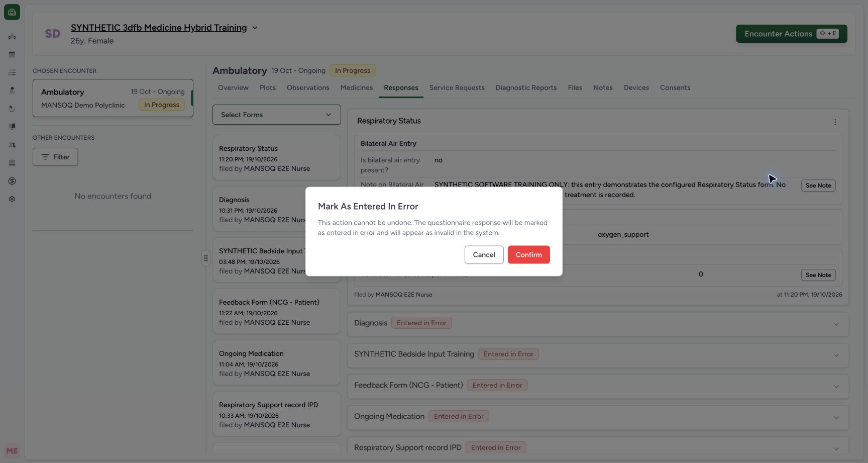Expand the Ongoing Medication response row
The width and height of the screenshot is (868, 463).
(598, 418)
